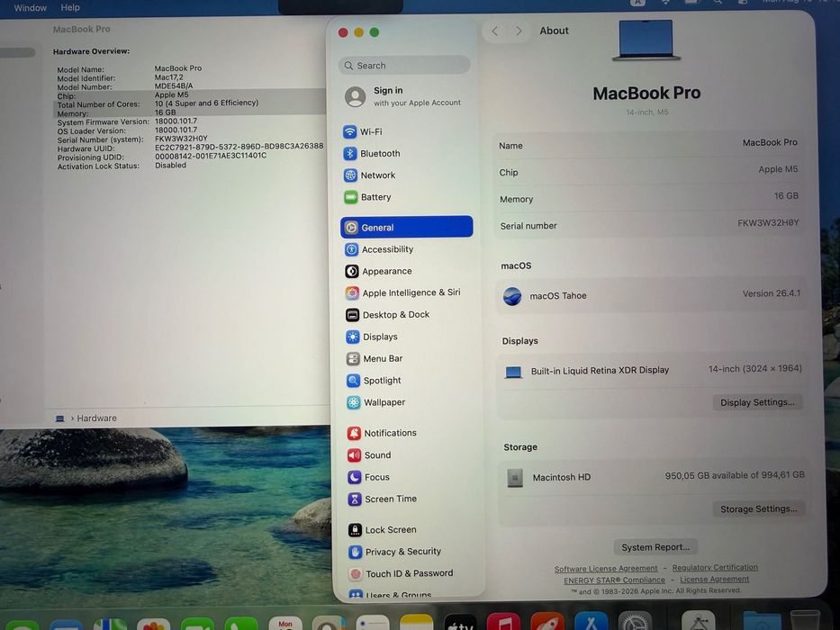
Task: Click the Apple M5 chip value in About
Action: tap(778, 169)
